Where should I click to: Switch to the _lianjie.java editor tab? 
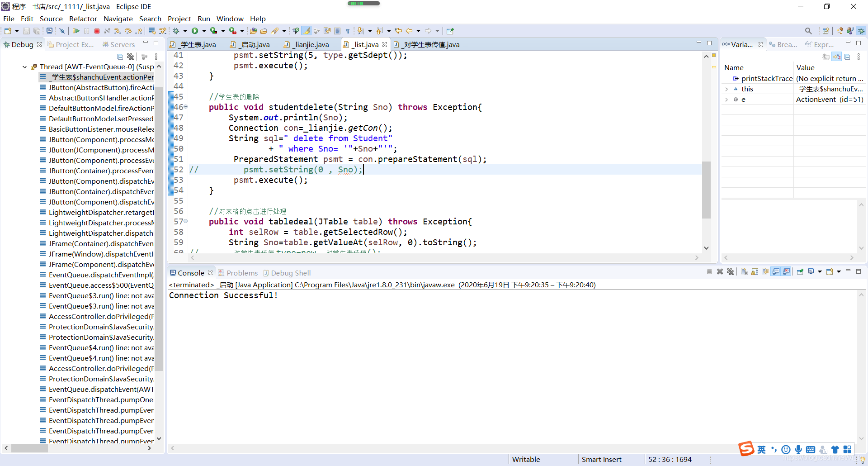point(307,44)
